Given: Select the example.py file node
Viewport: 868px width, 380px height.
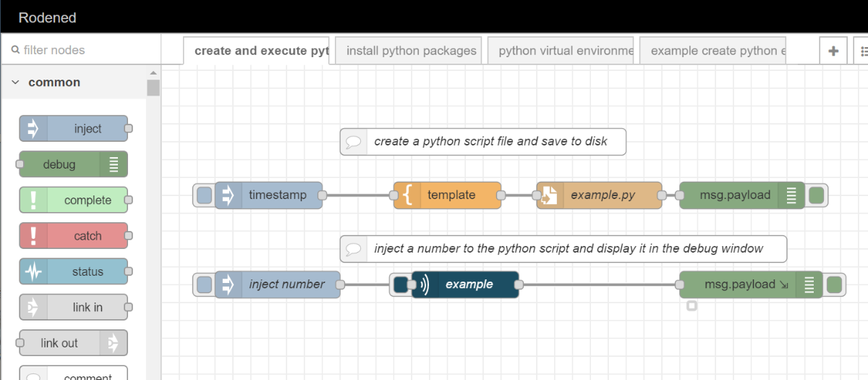Looking at the screenshot, I should click(x=599, y=195).
